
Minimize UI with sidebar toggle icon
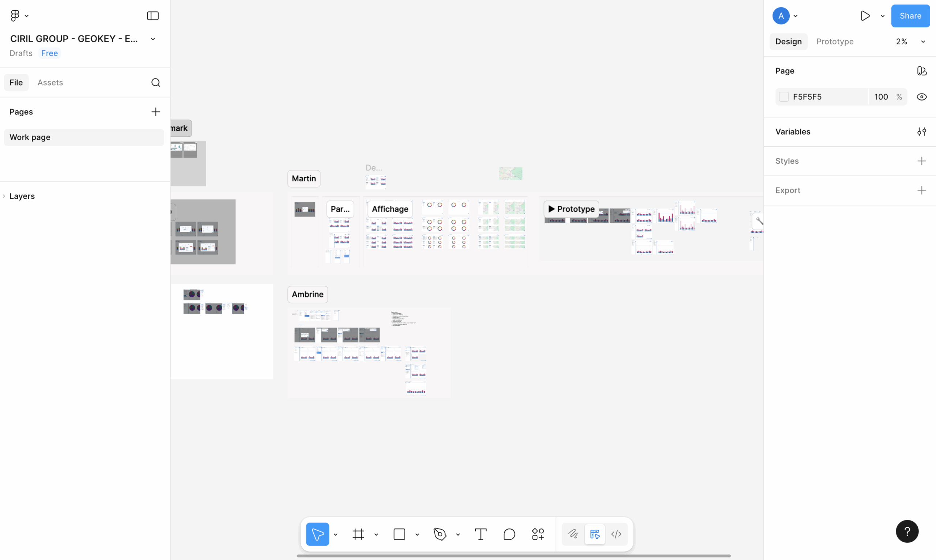[x=152, y=16]
